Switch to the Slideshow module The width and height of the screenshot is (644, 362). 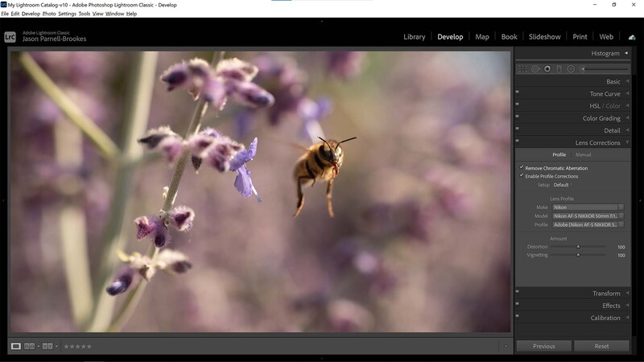point(545,37)
